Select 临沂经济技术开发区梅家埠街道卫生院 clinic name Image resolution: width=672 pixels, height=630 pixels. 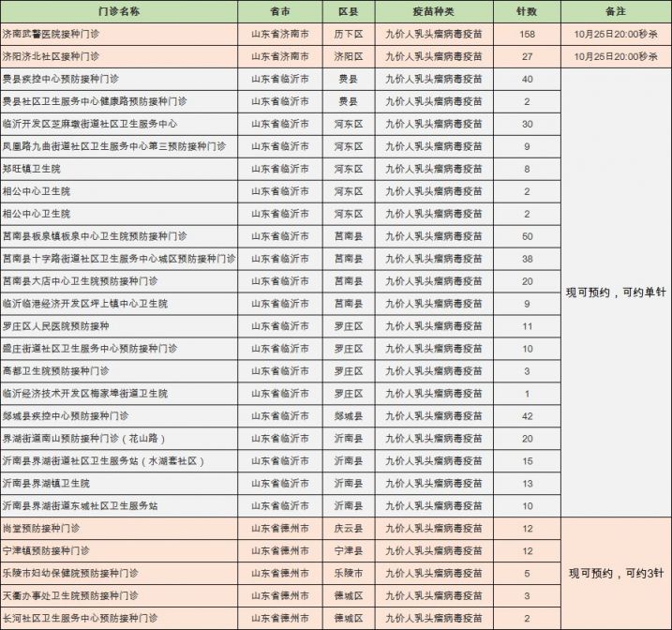coord(119,394)
